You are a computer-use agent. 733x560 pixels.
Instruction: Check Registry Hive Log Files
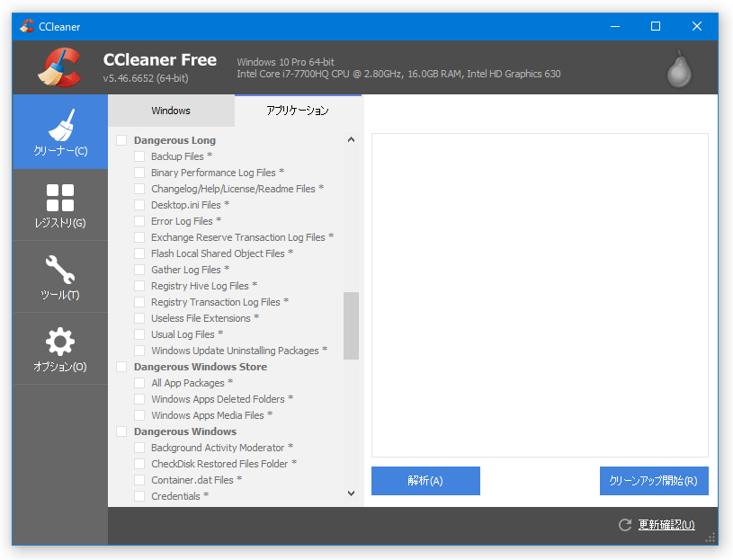pos(139,286)
